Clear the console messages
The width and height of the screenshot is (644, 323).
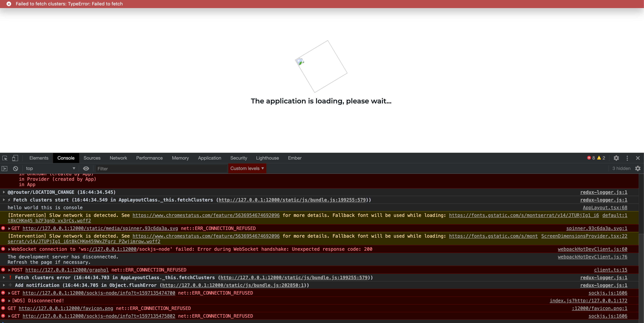(16, 168)
